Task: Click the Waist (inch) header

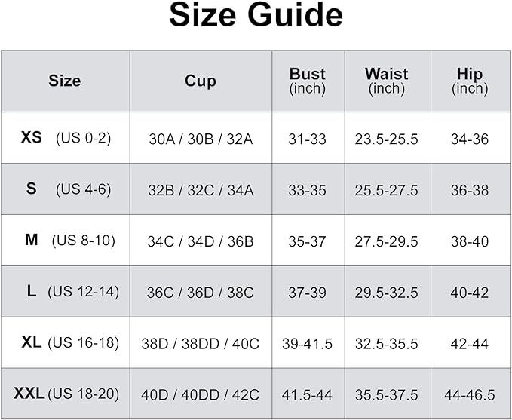Action: click(x=388, y=81)
